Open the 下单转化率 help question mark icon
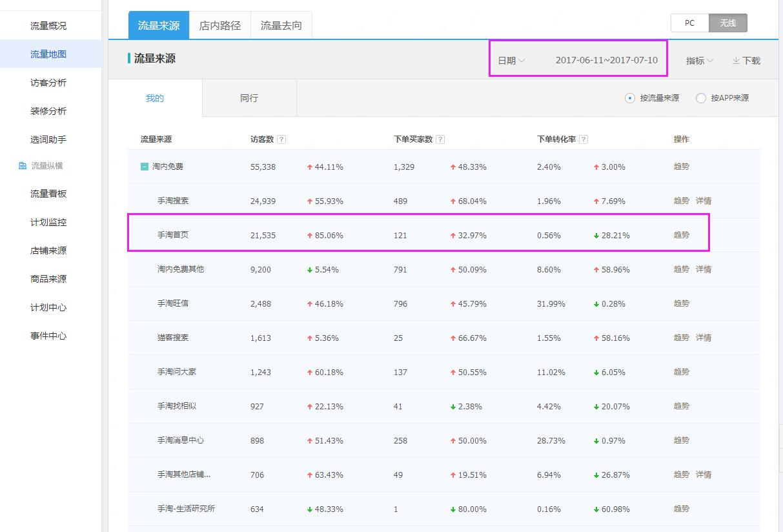The image size is (783, 532). coord(583,139)
